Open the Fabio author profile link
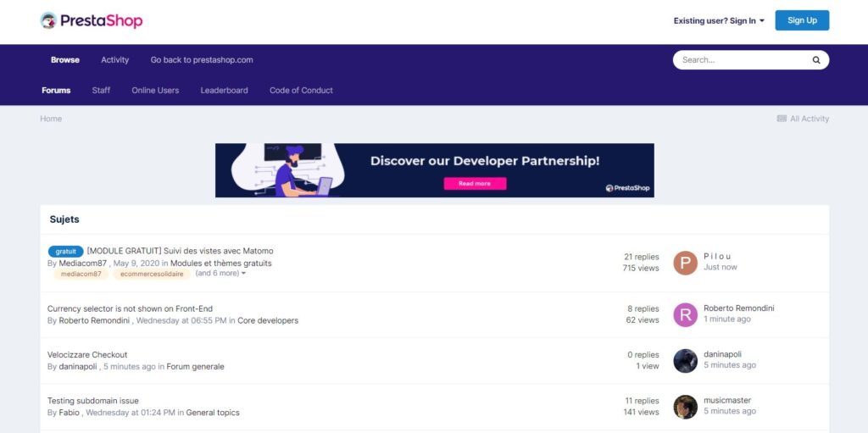The height and width of the screenshot is (433, 868). 70,412
